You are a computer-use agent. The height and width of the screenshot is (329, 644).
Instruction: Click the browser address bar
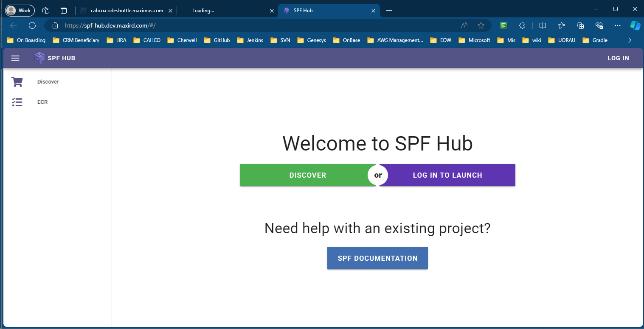(x=255, y=25)
